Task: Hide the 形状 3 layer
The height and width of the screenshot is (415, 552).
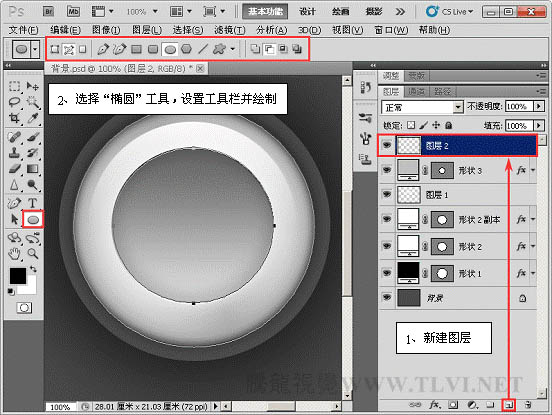Action: tap(387, 170)
